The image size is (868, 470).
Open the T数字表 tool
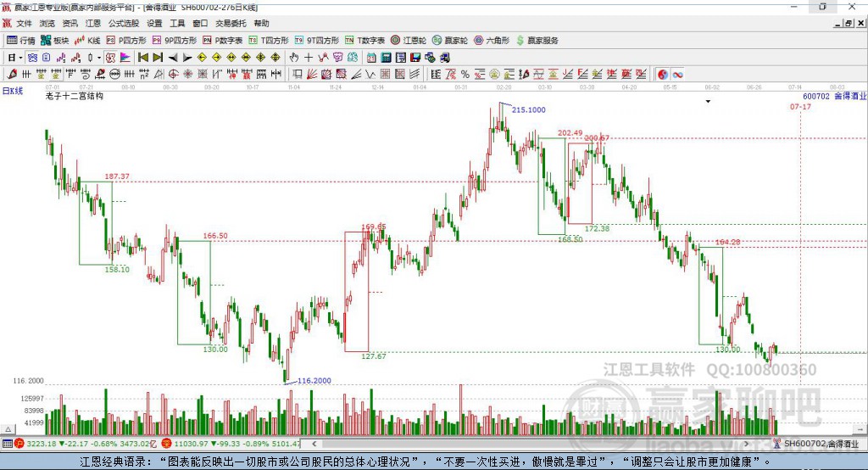tap(364, 41)
